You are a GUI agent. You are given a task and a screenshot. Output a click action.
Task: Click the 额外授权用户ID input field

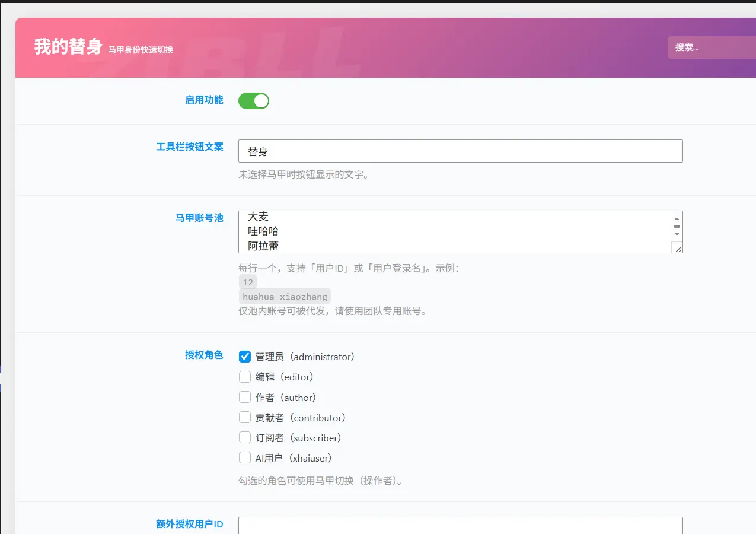pyautogui.click(x=460, y=525)
